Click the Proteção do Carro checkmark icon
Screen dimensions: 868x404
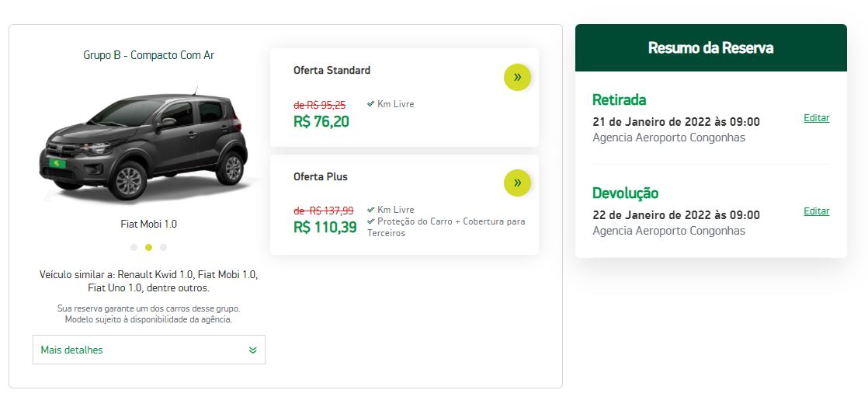(371, 221)
